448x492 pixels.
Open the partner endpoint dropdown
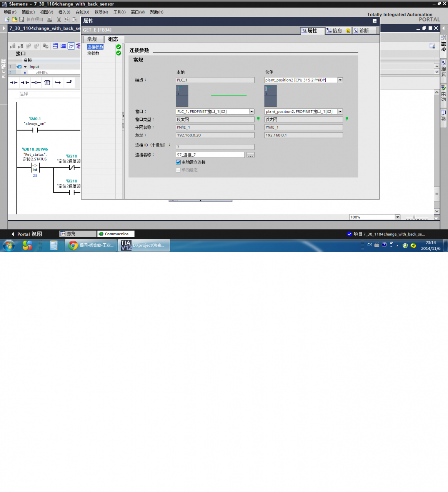click(340, 80)
